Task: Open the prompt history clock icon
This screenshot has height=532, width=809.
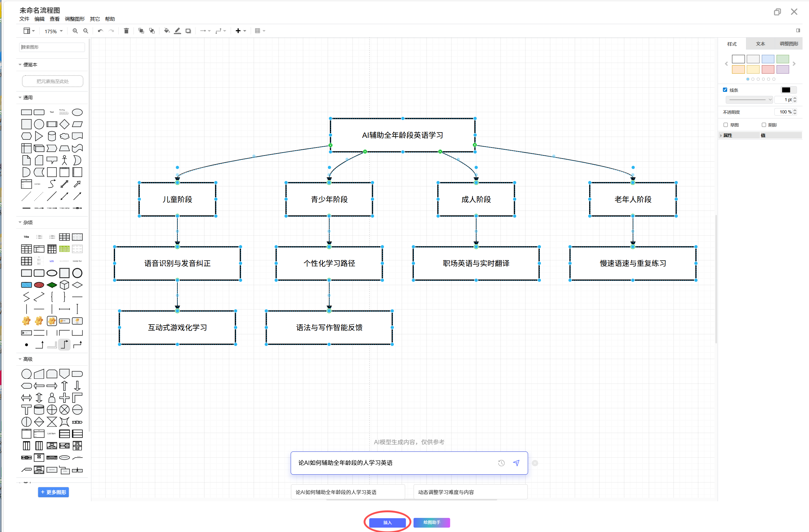Action: (x=501, y=463)
